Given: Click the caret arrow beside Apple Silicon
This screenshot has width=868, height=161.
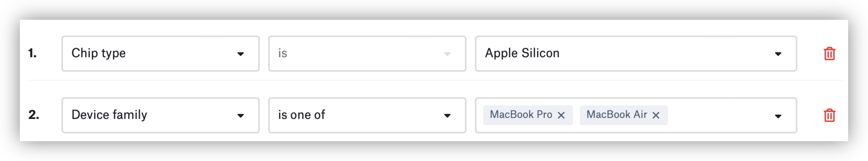Looking at the screenshot, I should (x=778, y=54).
